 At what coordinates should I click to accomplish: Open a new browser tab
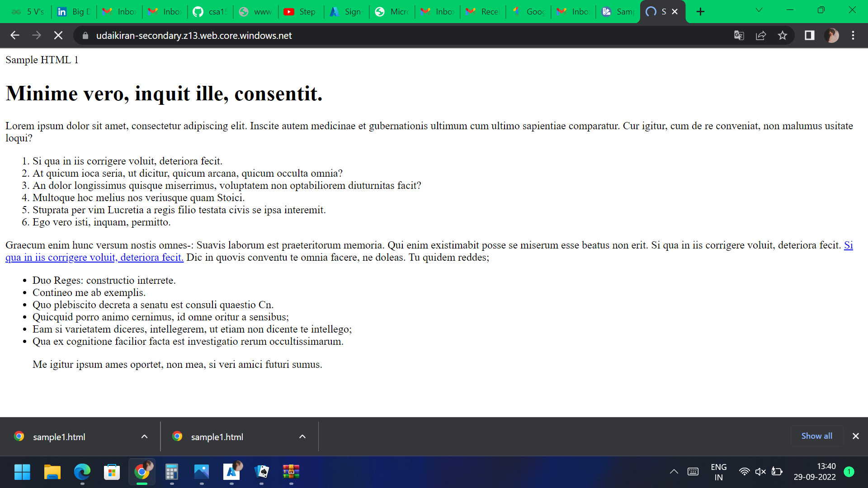click(700, 12)
